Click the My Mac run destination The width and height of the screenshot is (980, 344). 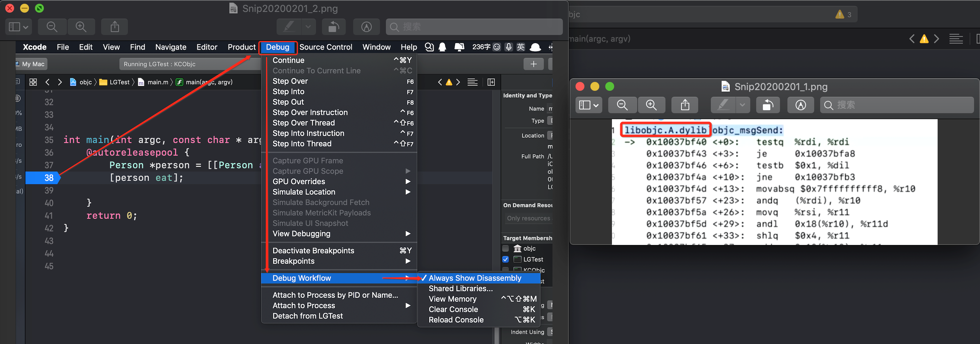point(31,64)
